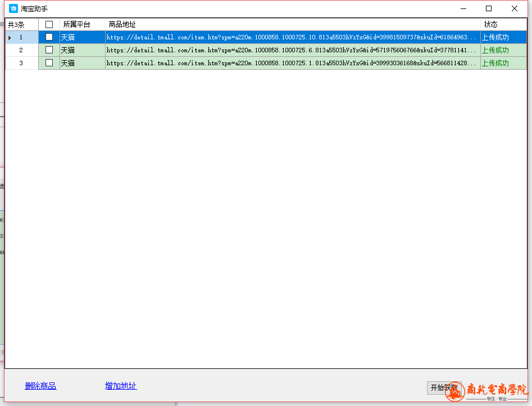The width and height of the screenshot is (532, 406).
Task: Click 上传成功 status in row 1
Action: coord(503,37)
